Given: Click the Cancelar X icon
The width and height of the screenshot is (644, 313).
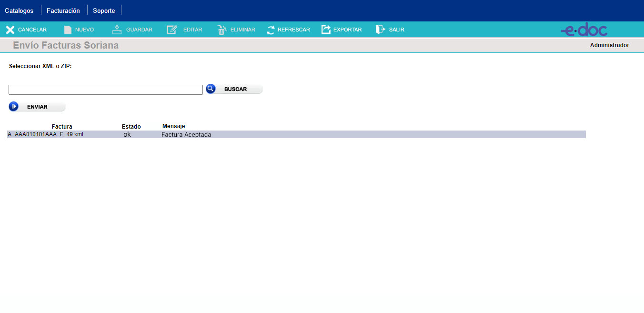Looking at the screenshot, I should tap(10, 30).
